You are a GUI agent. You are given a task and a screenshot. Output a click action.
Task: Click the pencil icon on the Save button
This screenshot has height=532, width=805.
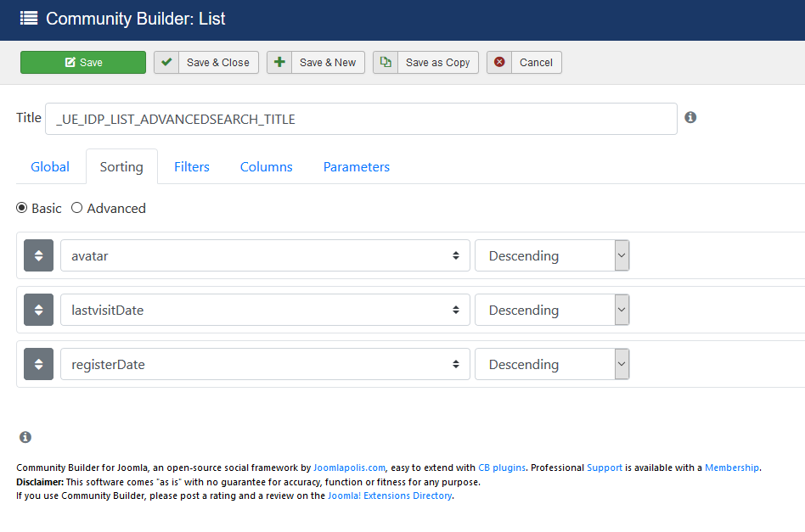point(70,62)
